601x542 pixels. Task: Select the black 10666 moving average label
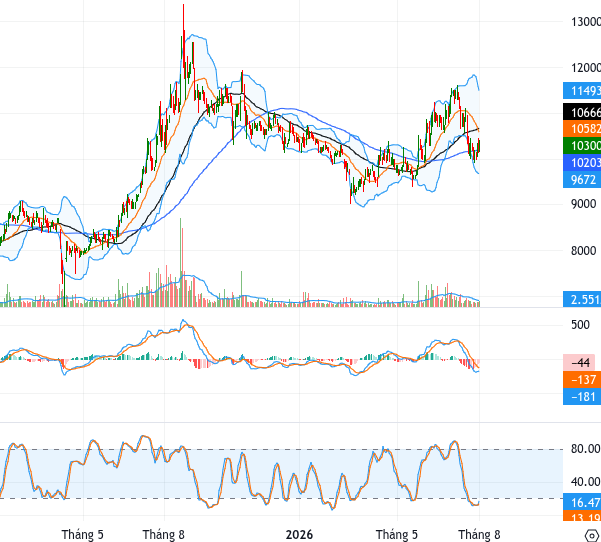tap(582, 112)
